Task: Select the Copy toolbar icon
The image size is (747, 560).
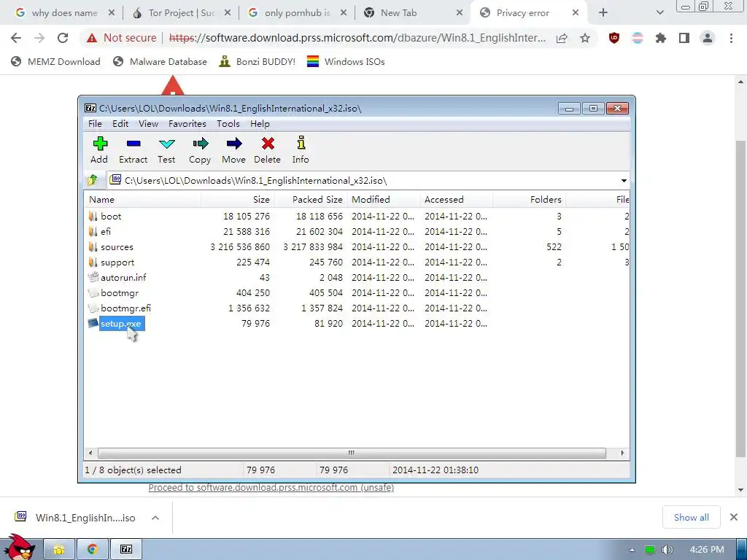Action: [x=200, y=150]
